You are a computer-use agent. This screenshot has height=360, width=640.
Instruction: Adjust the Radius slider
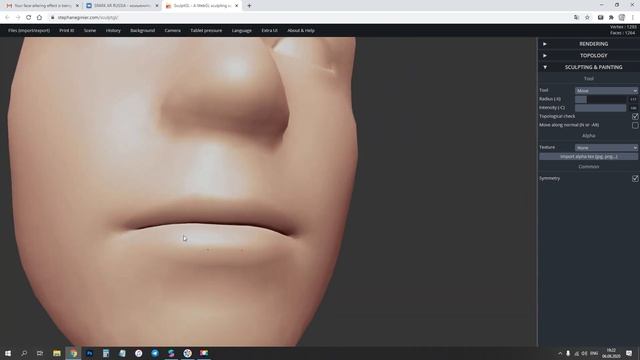click(x=600, y=99)
